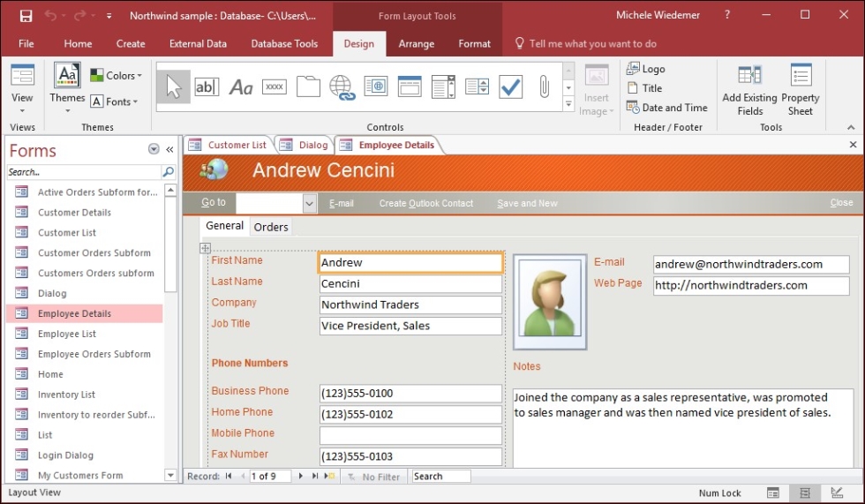Expand the Controls gallery more arrow
Screen dimensions: 865x504
pos(568,103)
